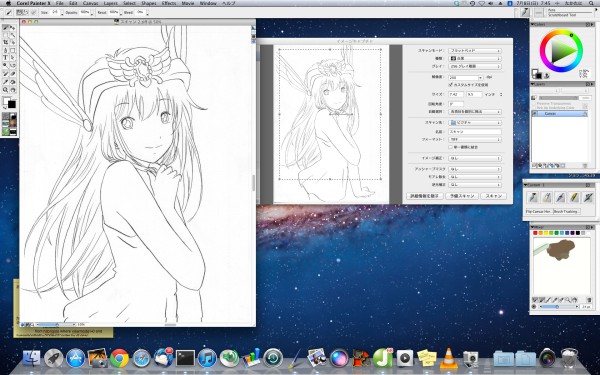The width and height of the screenshot is (600, 375).
Task: Click the clone color stamp icon in Colors
Action: coord(547,76)
